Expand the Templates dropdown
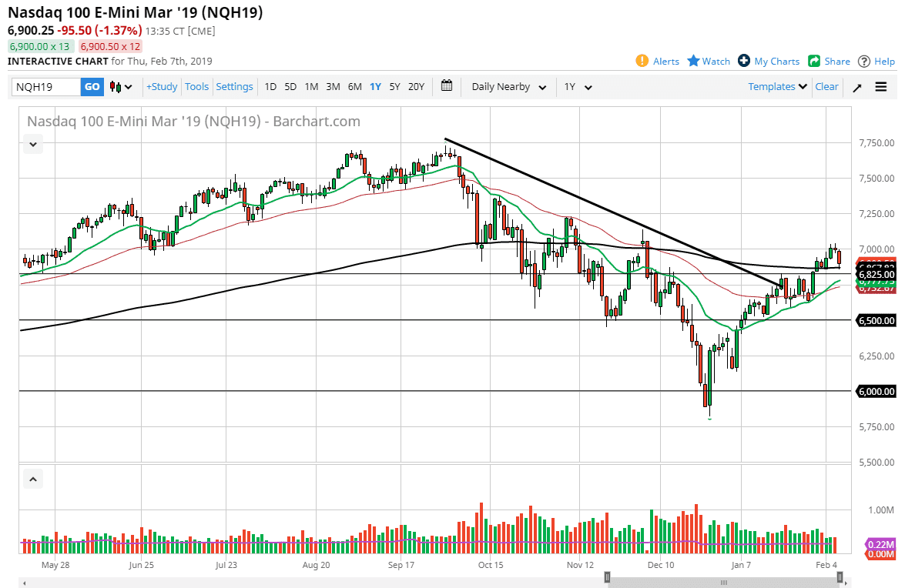 click(776, 86)
